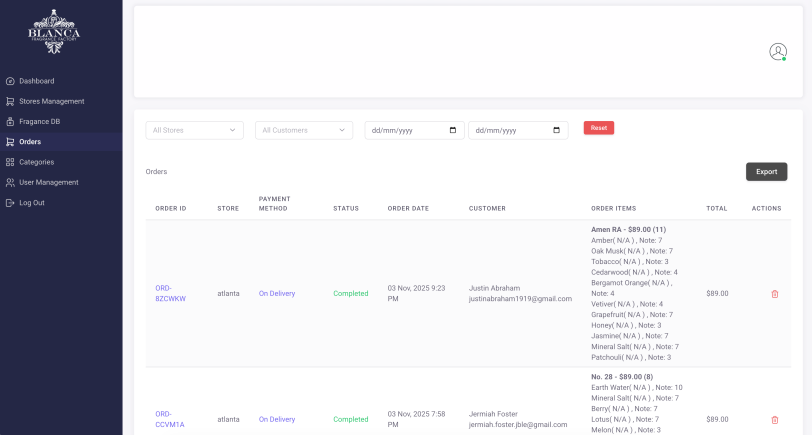812x435 pixels.
Task: Open order link ORD-8ZCWKW
Action: click(170, 293)
